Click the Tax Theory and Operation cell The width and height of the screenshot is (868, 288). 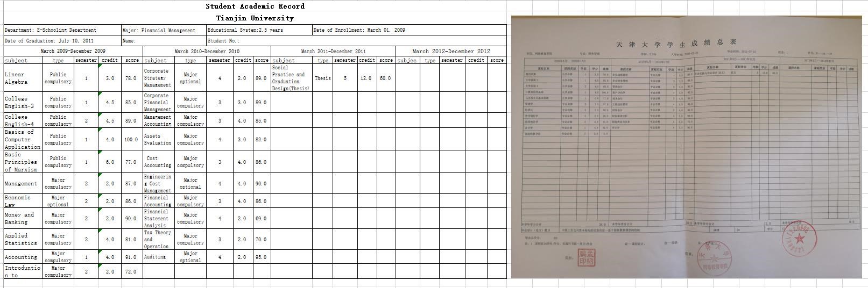[159, 240]
